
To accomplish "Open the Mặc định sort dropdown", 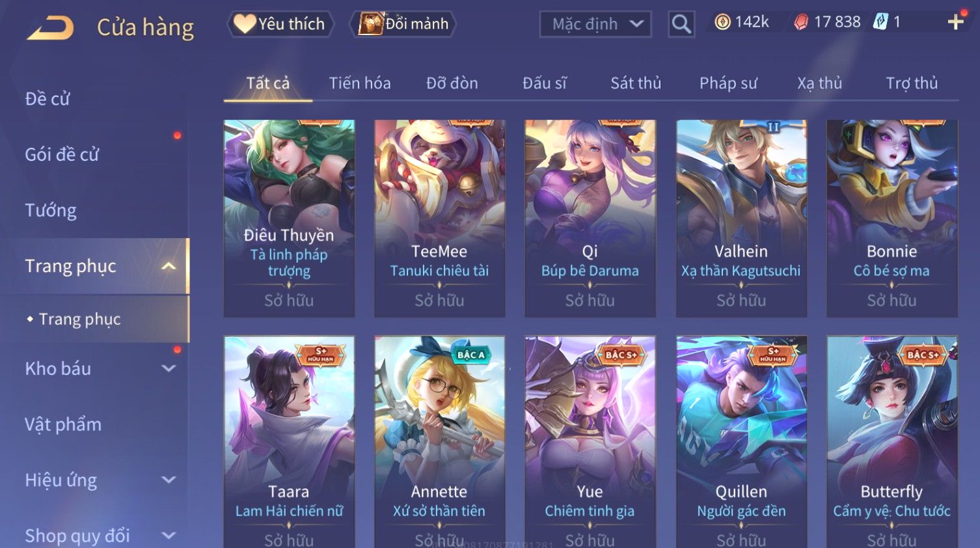I will pos(595,24).
